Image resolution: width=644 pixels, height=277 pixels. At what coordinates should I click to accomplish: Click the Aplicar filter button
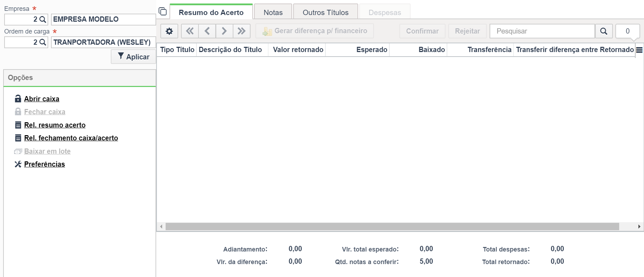click(x=133, y=57)
